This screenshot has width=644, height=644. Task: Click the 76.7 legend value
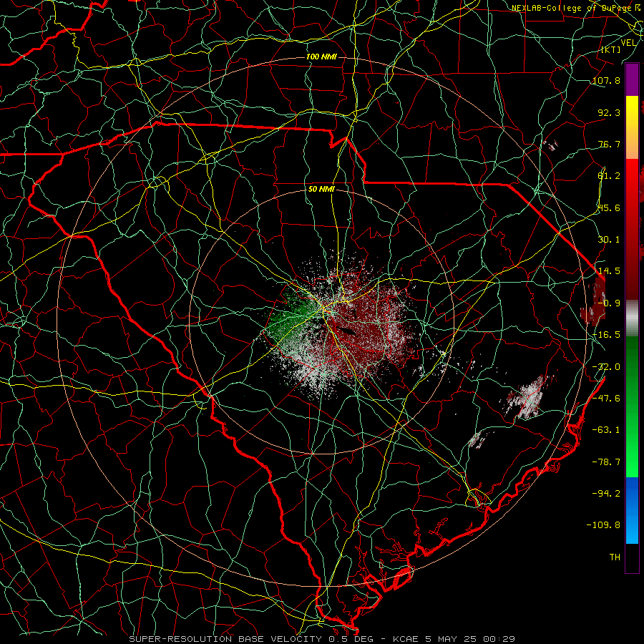click(609, 144)
